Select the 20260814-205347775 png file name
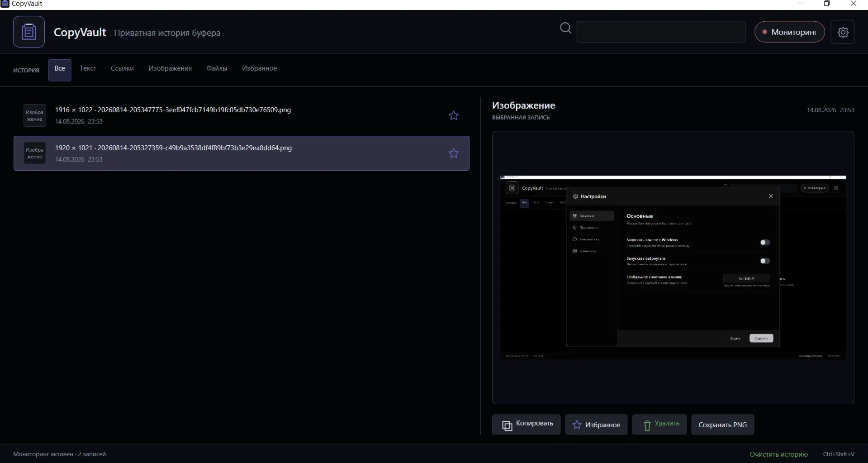This screenshot has height=463, width=868. tap(194, 110)
